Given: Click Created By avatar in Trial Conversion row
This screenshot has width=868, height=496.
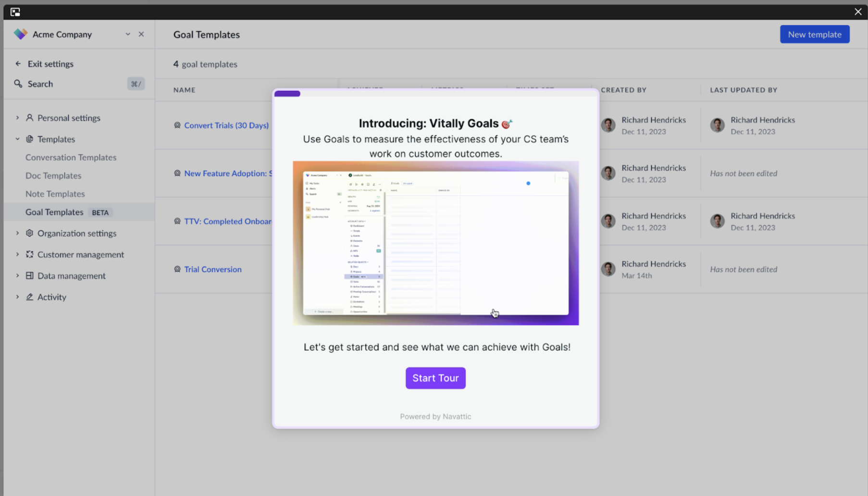Looking at the screenshot, I should [608, 269].
